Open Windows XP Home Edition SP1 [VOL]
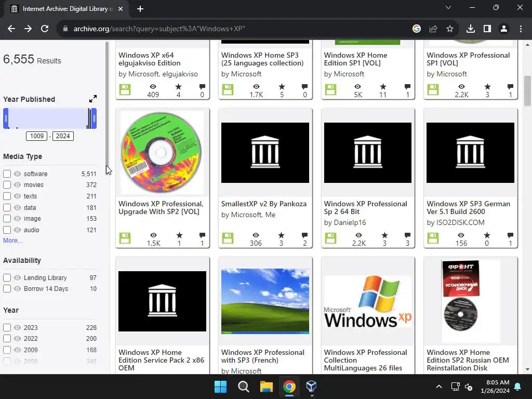This screenshot has width=532, height=399. [355, 59]
